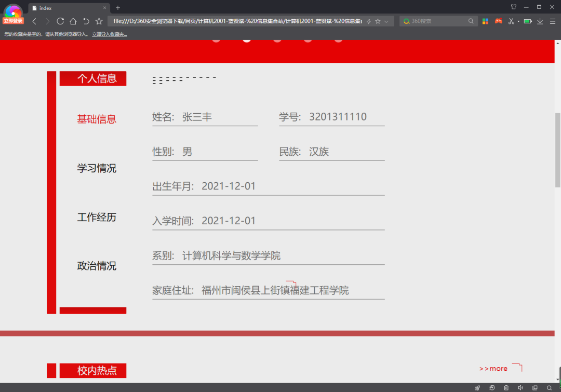This screenshot has height=392, width=561.
Task: Select the index tab
Action: click(69, 8)
